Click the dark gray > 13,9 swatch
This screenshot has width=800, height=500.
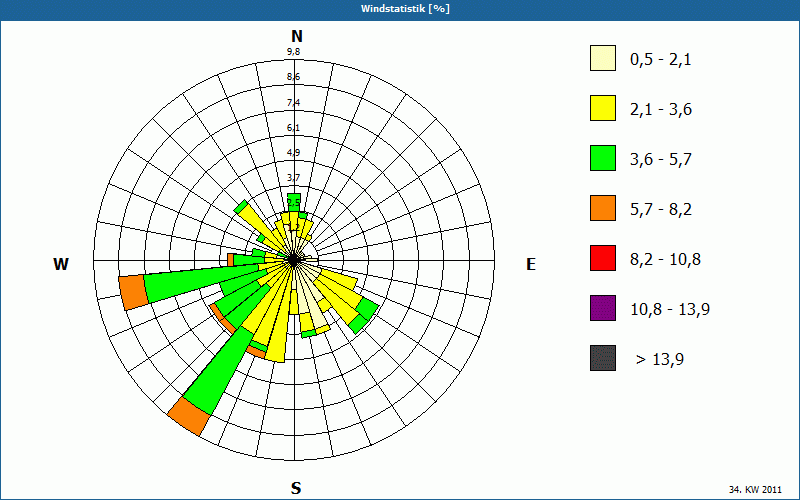pyautogui.click(x=603, y=358)
